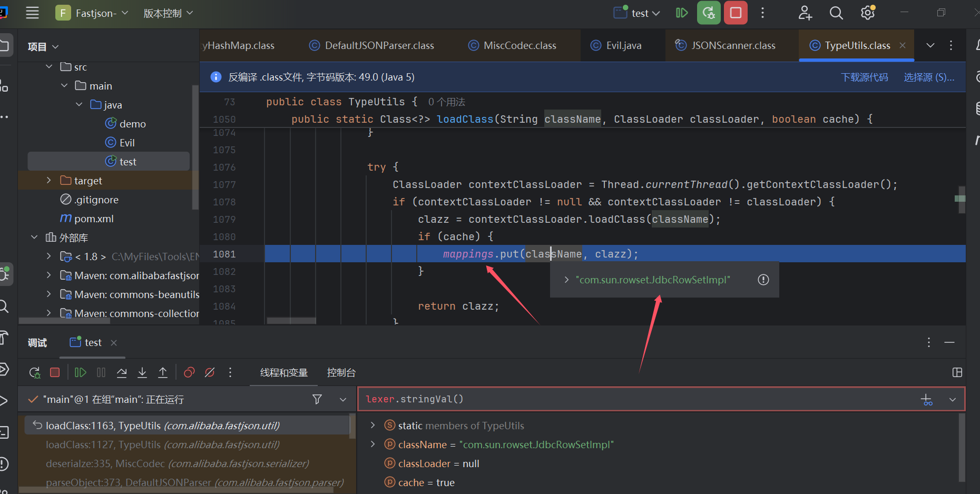Collapse the java folder
The image size is (980, 494).
pos(79,105)
